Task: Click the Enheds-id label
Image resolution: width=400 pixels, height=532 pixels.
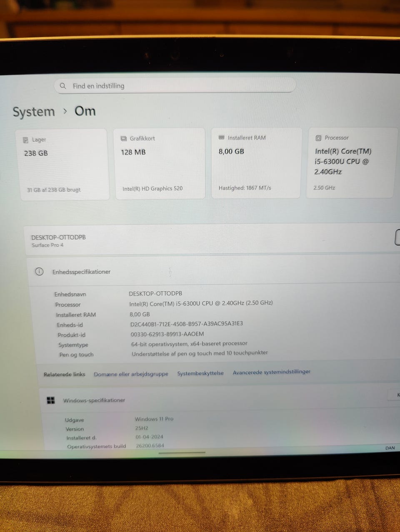Action: 70,325
